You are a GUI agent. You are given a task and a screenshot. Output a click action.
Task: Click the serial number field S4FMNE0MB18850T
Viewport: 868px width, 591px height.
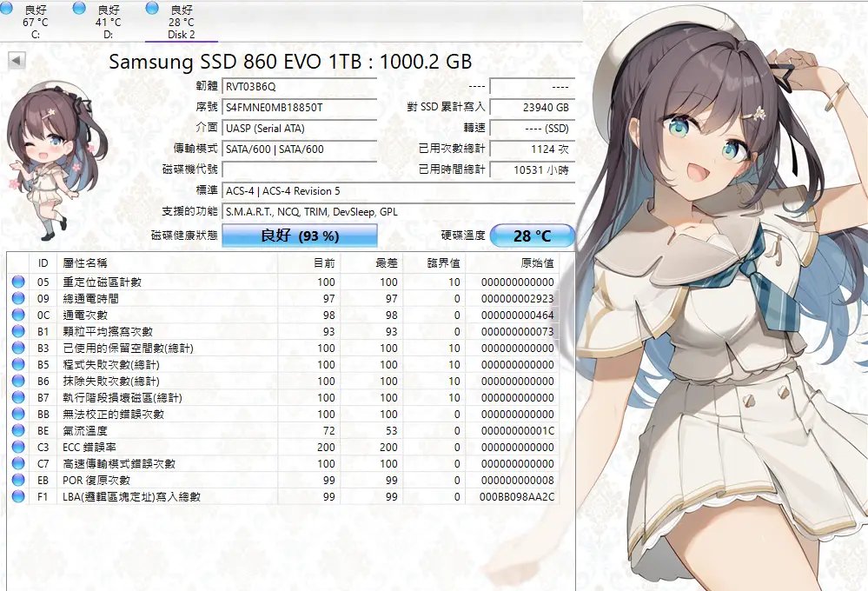[x=299, y=108]
